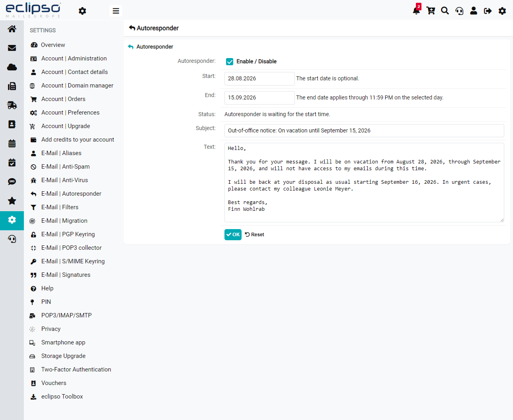The image size is (513, 420).
Task: Click the Reset button
Action: [x=255, y=235]
